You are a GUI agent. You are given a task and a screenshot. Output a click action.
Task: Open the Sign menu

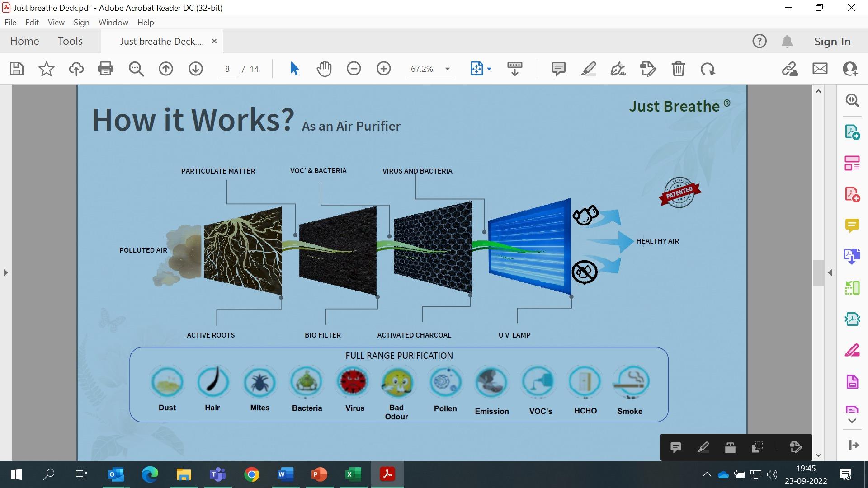(81, 22)
